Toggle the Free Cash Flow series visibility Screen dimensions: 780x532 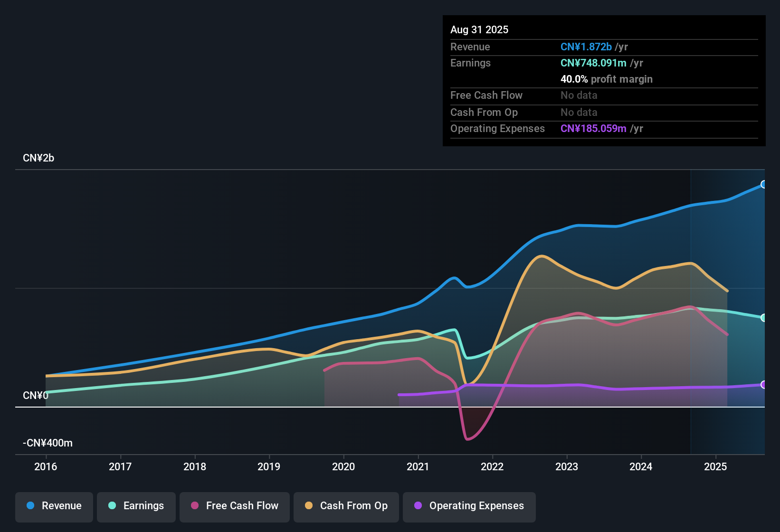click(x=234, y=506)
